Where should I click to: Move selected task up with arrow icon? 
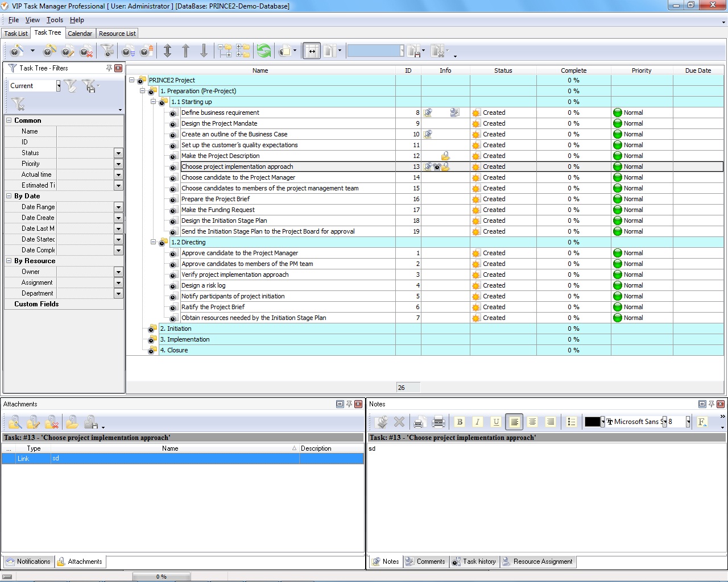click(185, 51)
